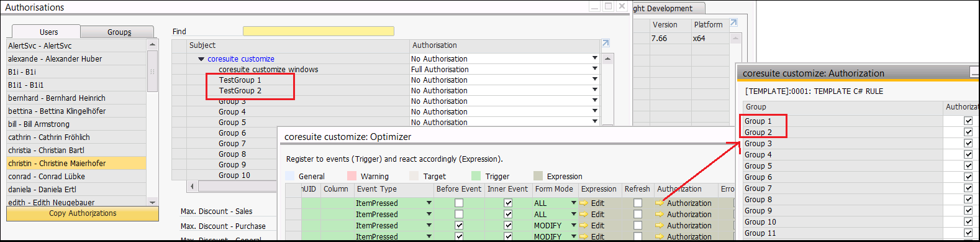Click the yellow Find input field

[x=319, y=31]
